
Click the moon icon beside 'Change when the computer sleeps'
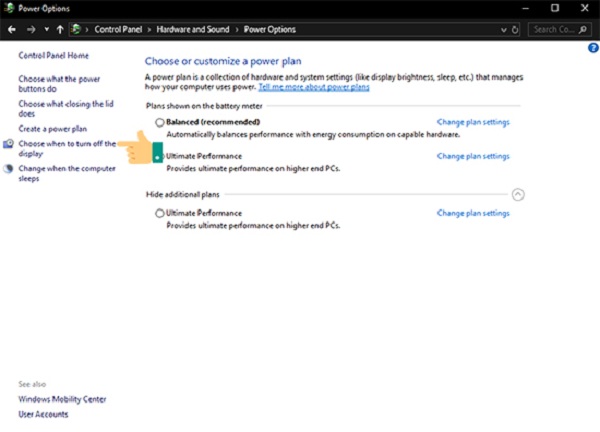click(x=8, y=169)
